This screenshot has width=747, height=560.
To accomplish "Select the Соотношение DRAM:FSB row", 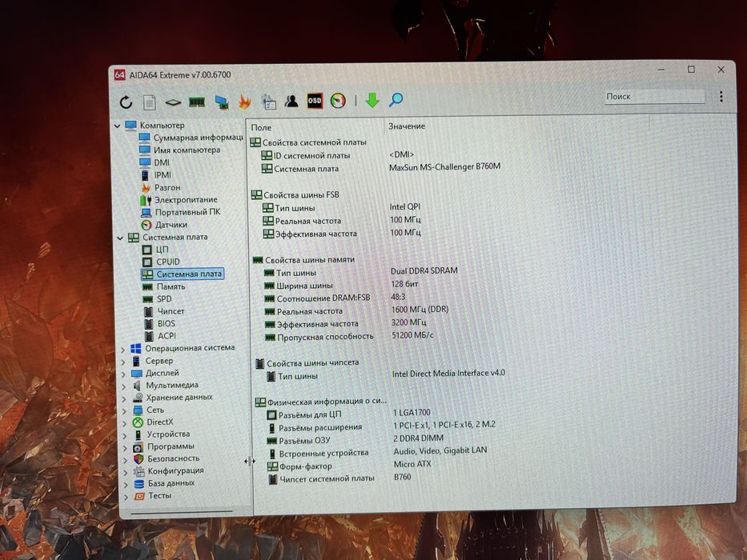I will pyautogui.click(x=317, y=298).
